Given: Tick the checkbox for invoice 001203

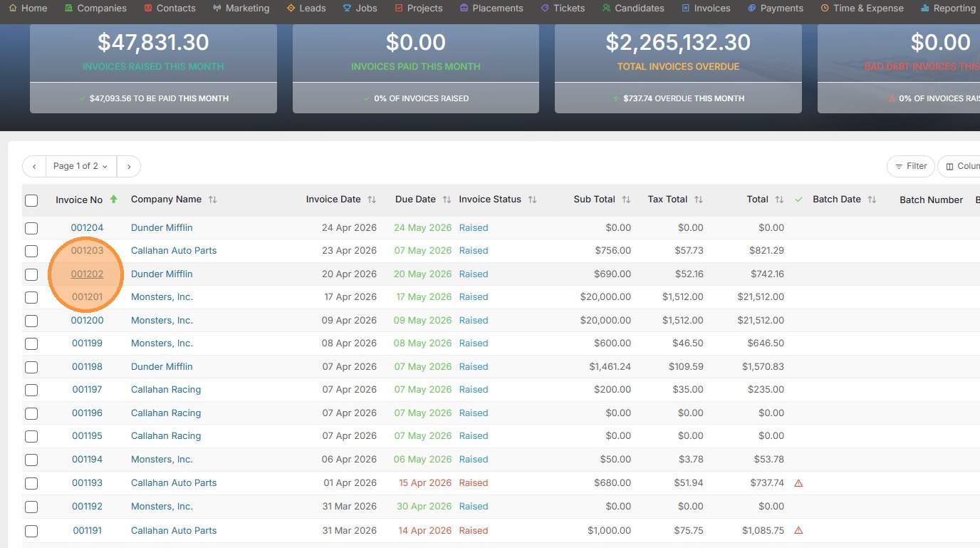Looking at the screenshot, I should point(31,251).
